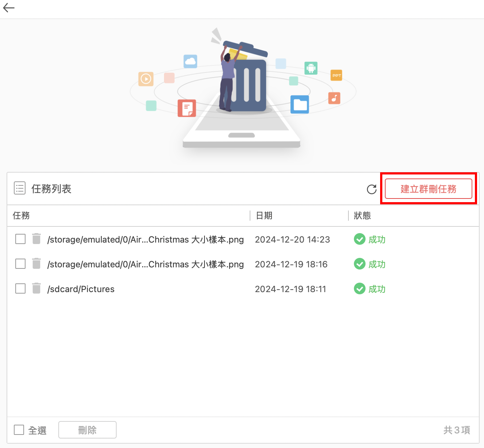Click the 任務 column header

21,216
